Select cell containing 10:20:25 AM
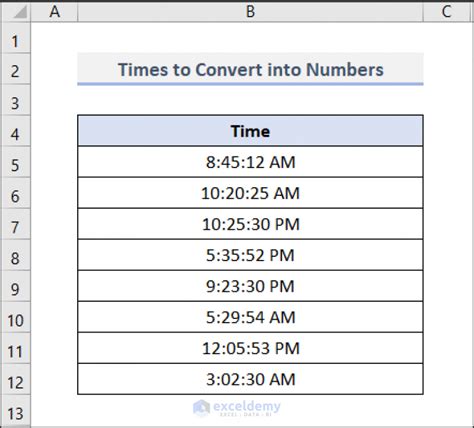The height and width of the screenshot is (428, 474). point(250,193)
